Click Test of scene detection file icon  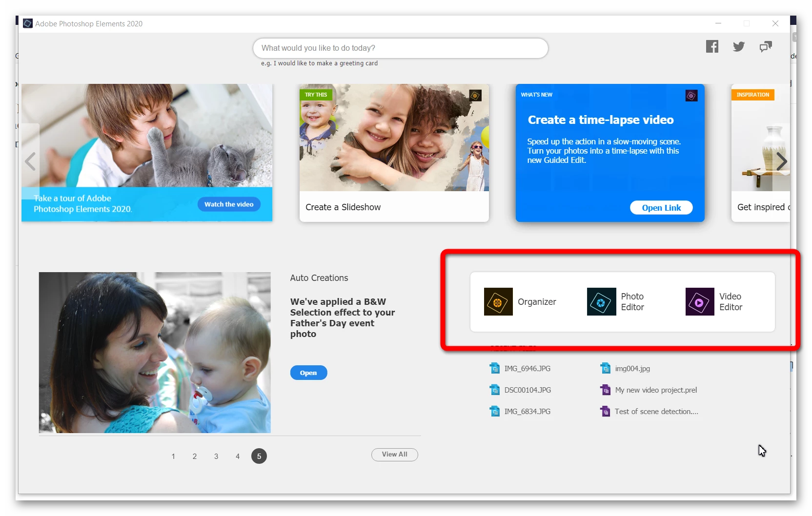606,411
